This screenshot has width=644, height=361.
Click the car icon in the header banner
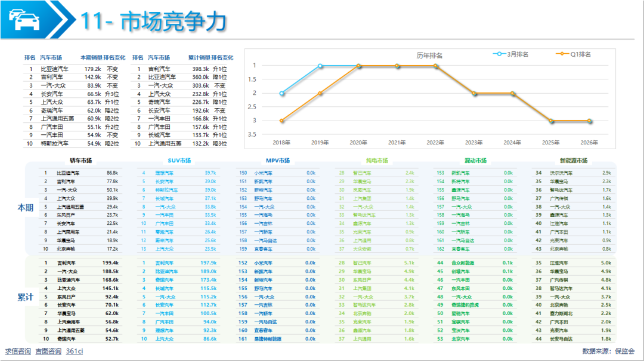(x=24, y=19)
